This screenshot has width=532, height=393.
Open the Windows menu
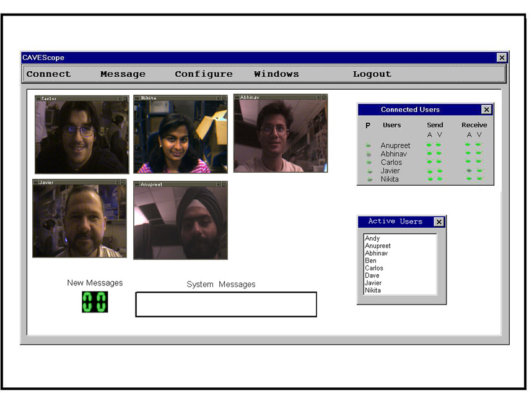pos(276,74)
